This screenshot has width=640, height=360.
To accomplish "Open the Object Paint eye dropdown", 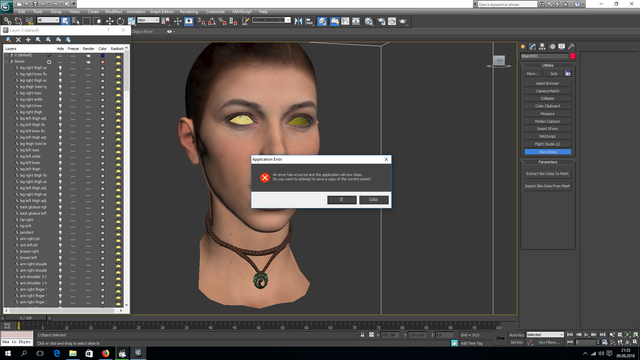I will tap(170, 31).
